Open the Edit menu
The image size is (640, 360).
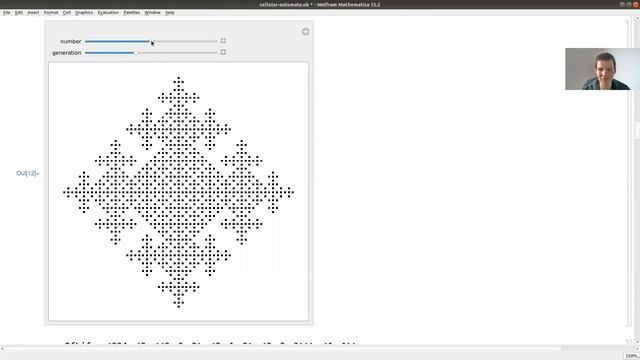coord(19,13)
